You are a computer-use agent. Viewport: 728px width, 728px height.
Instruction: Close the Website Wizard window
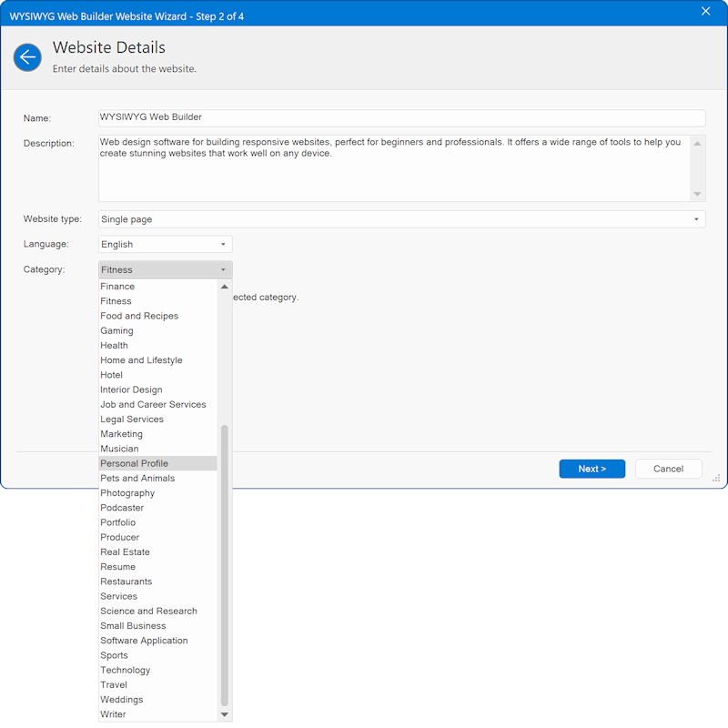coord(705,11)
